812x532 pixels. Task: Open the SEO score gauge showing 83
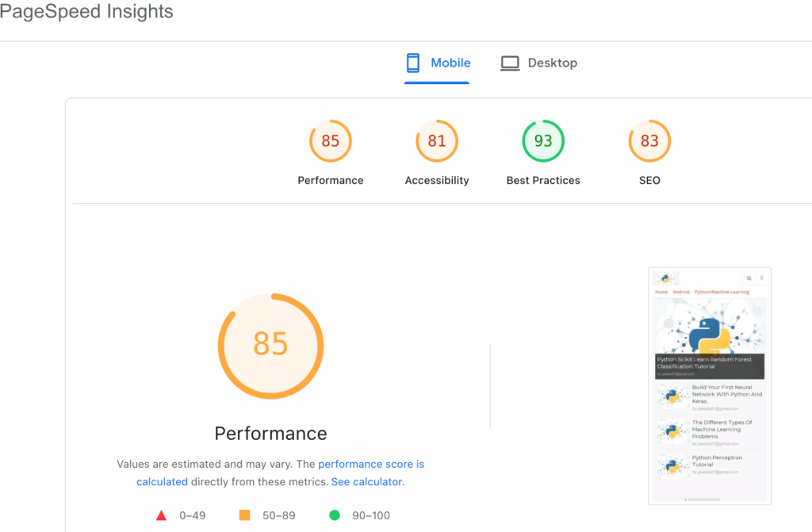click(x=649, y=141)
